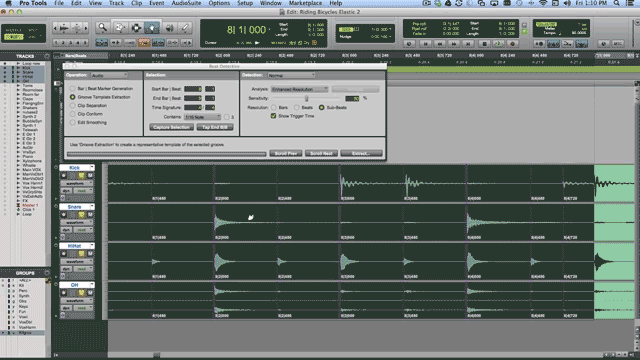The image size is (640, 360).
Task: Select the Zoomer (magnifier) tool
Action: [103, 28]
